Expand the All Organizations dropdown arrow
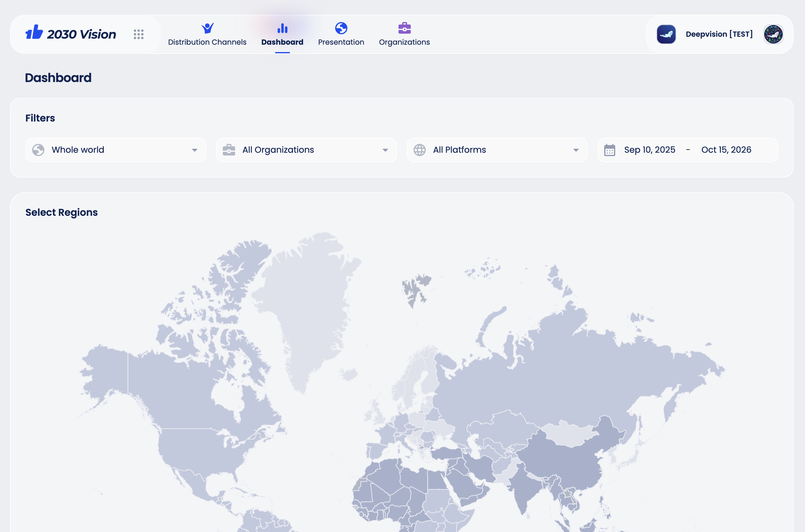 point(385,150)
